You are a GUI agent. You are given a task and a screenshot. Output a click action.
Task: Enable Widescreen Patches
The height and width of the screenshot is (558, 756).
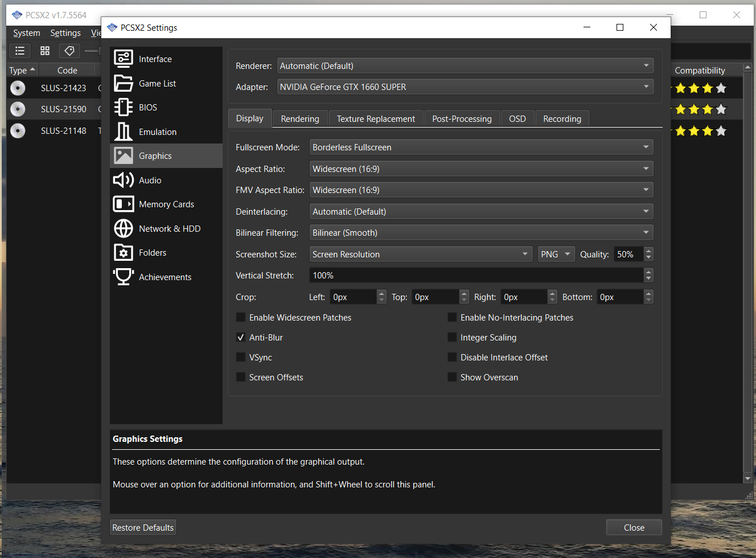tap(241, 317)
